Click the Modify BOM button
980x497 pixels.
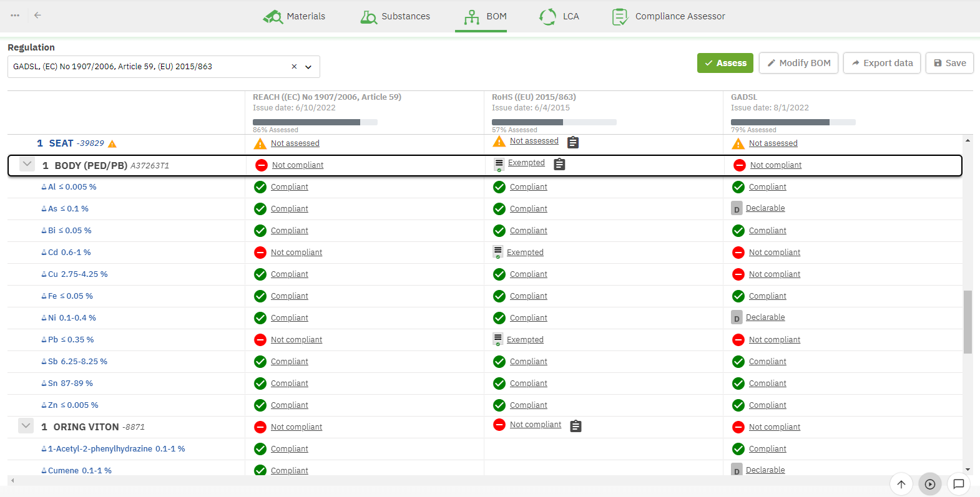(798, 63)
